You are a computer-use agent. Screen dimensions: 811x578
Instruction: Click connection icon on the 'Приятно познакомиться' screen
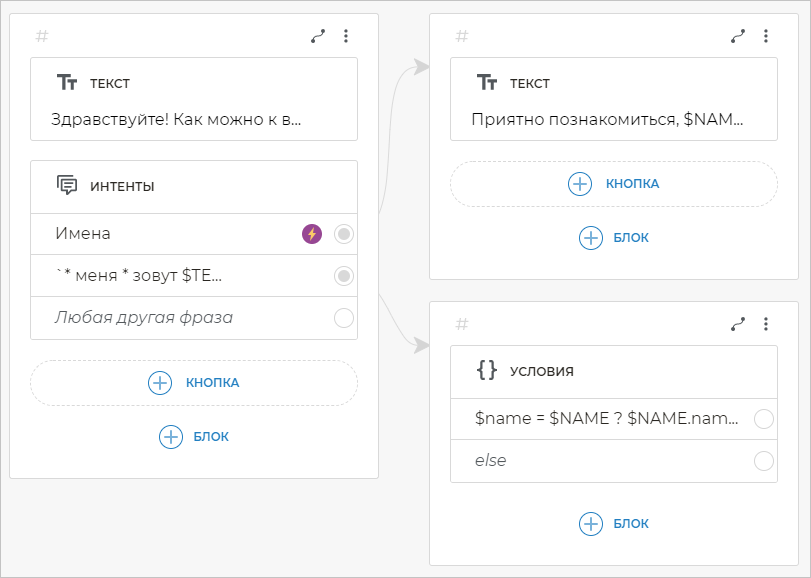(738, 36)
